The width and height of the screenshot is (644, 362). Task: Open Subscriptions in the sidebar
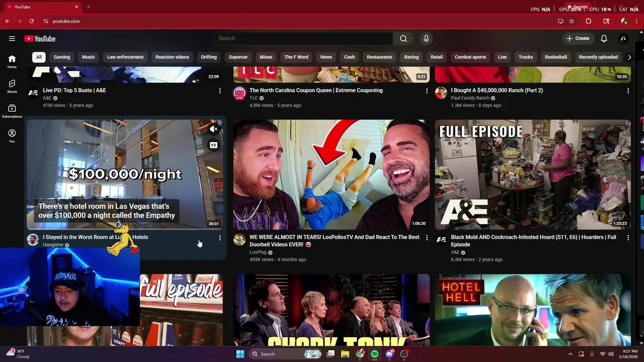tap(12, 111)
